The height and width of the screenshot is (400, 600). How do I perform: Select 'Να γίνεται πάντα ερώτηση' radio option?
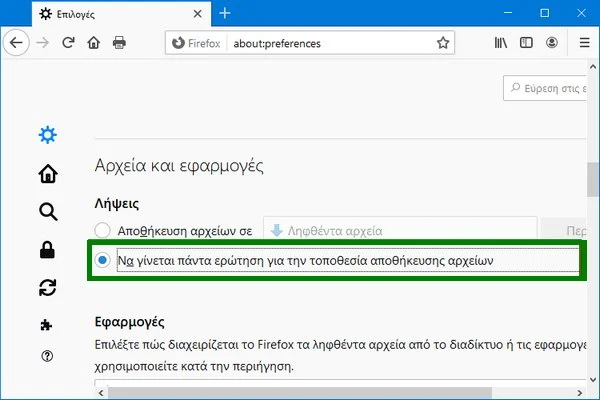(103, 260)
